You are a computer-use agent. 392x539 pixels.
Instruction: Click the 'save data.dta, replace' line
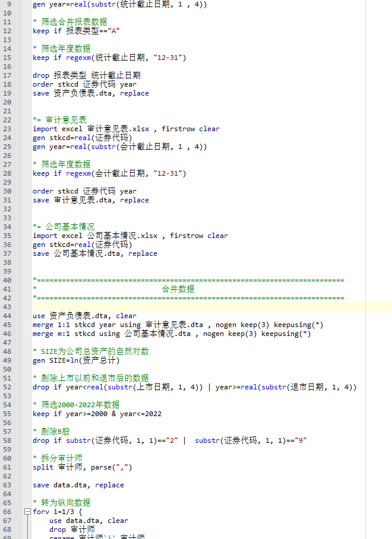coord(78,485)
